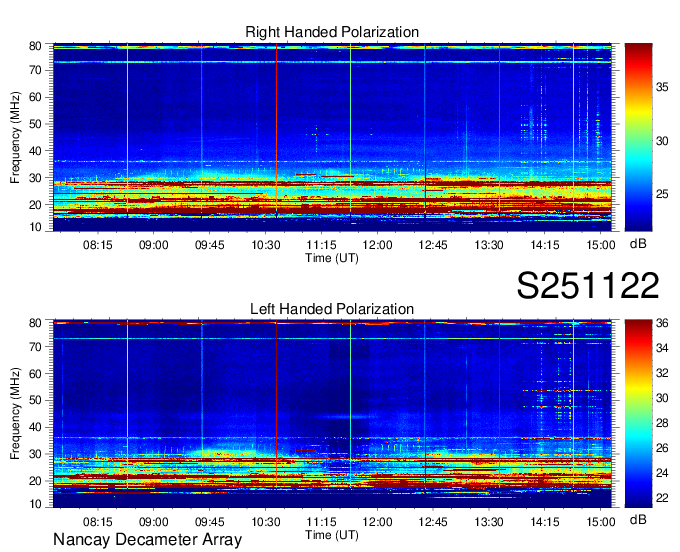The image size is (680, 552).
Task: Pick the yellow-green vertical line in top spectrogram
Action: tap(351, 130)
